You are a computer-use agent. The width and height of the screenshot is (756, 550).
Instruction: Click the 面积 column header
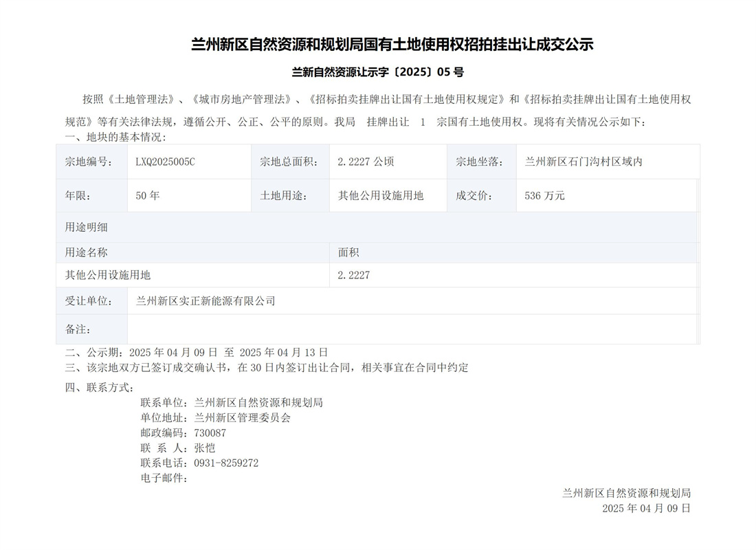[x=348, y=252]
